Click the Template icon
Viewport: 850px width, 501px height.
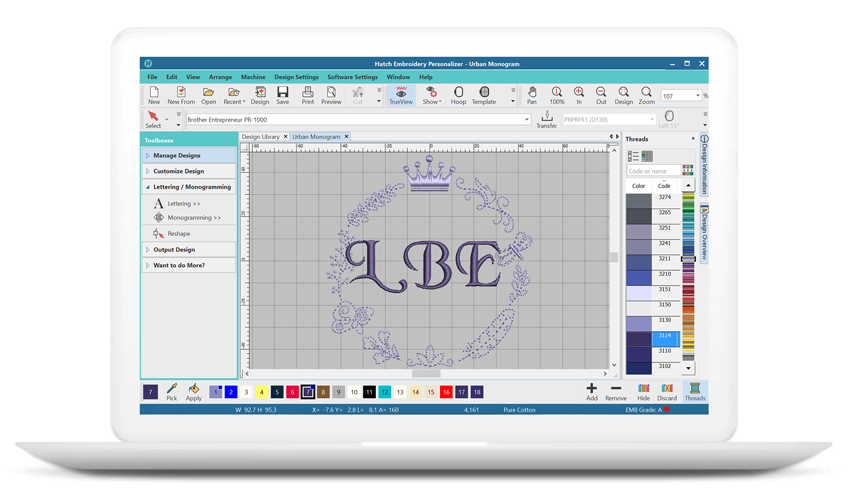[484, 95]
